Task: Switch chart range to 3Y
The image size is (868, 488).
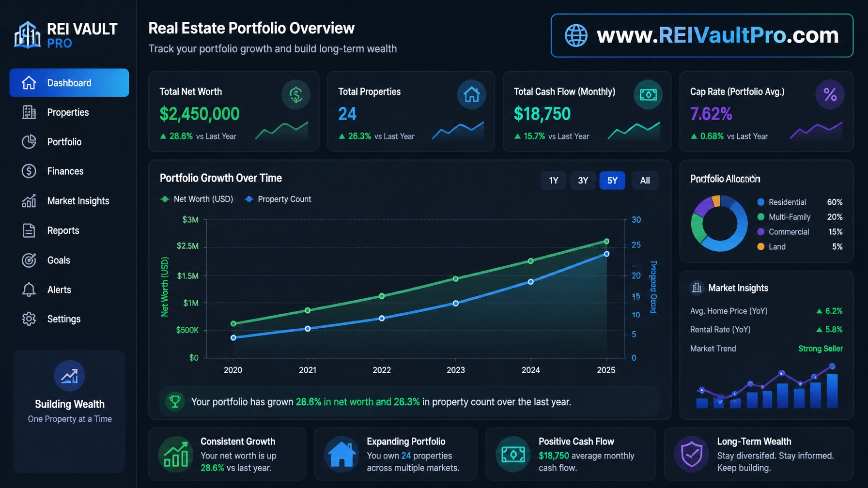Action: [583, 181]
